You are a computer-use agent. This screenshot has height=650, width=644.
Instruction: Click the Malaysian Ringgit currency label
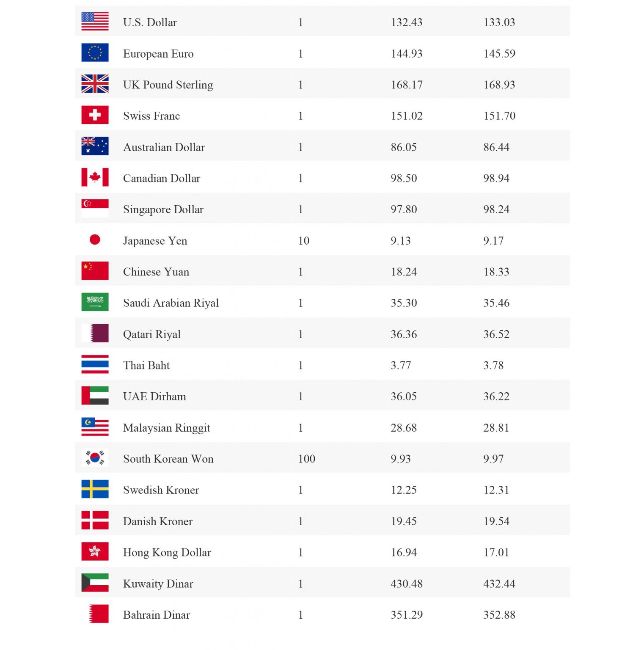pos(166,428)
